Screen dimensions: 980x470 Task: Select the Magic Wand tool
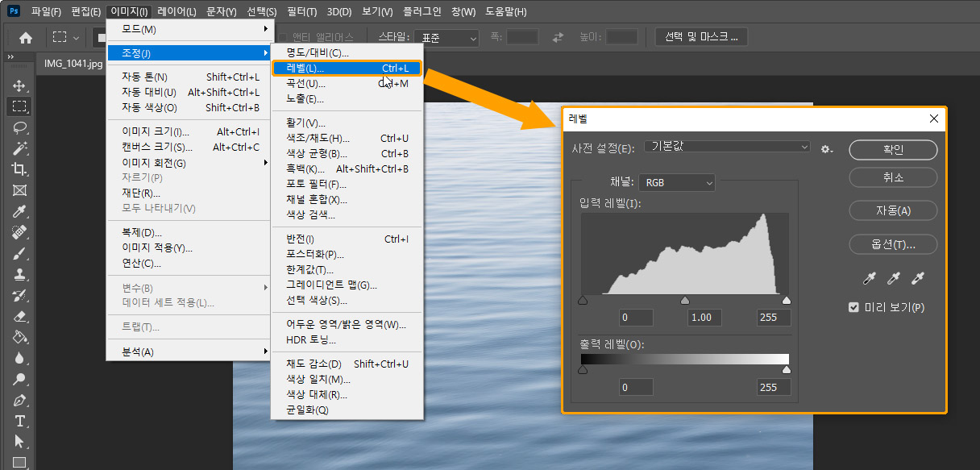click(x=19, y=148)
